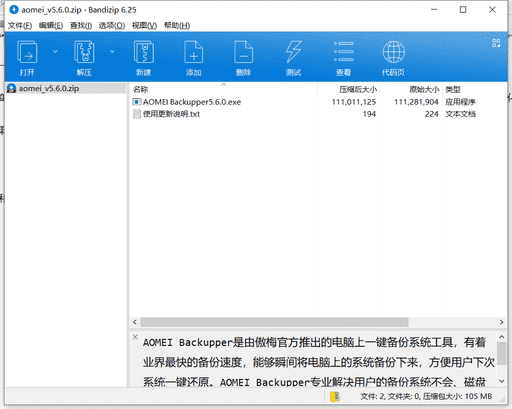Click the comment panel vertical scrollbar thumb
The image size is (512, 409).
[502, 353]
